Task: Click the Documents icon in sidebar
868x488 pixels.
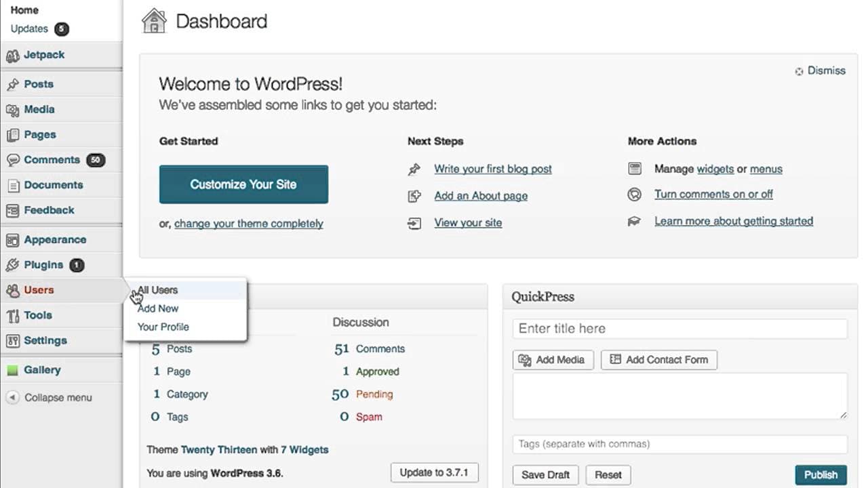Action: [x=12, y=185]
